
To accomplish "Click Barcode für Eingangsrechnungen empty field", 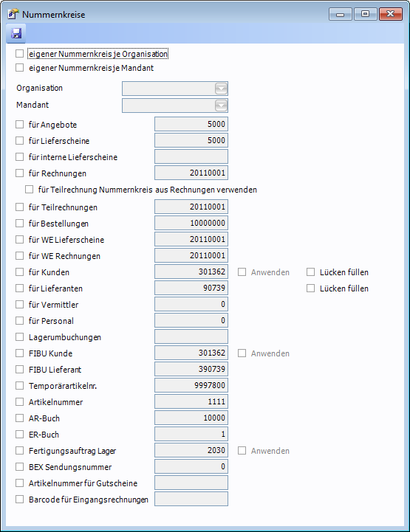I will coord(191,499).
